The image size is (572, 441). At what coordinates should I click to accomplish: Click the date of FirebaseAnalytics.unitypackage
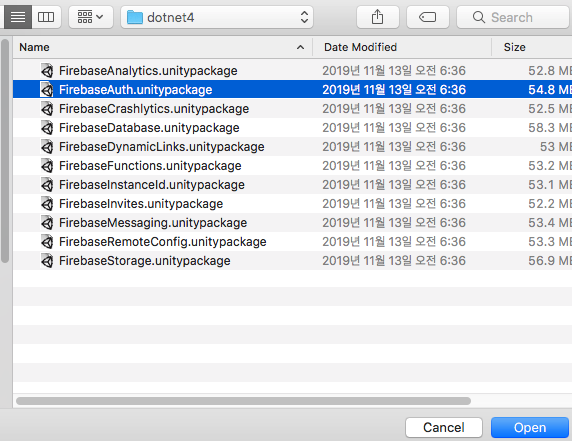[x=394, y=70]
